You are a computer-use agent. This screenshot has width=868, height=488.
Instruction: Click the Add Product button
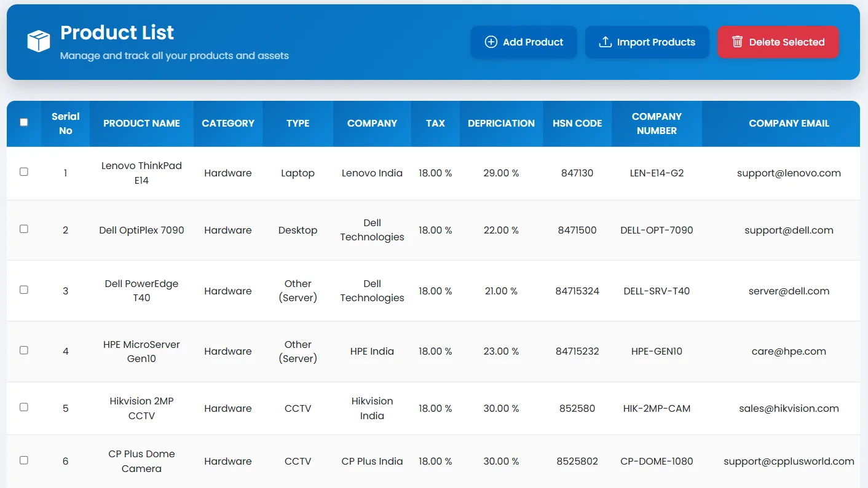(524, 42)
